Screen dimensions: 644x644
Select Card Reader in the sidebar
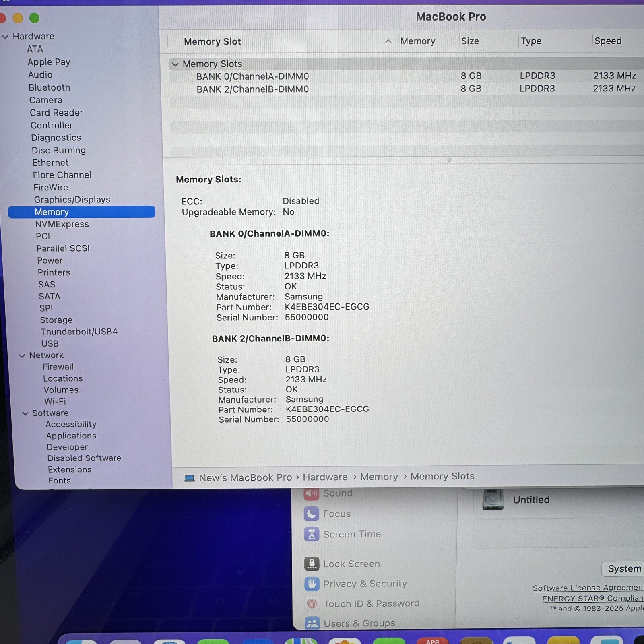coord(56,113)
